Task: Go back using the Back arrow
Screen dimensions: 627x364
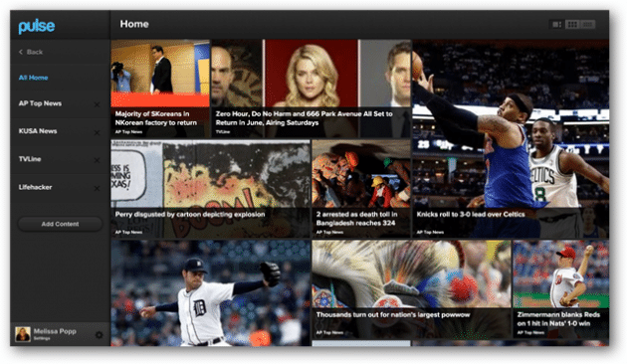Action: pyautogui.click(x=31, y=52)
